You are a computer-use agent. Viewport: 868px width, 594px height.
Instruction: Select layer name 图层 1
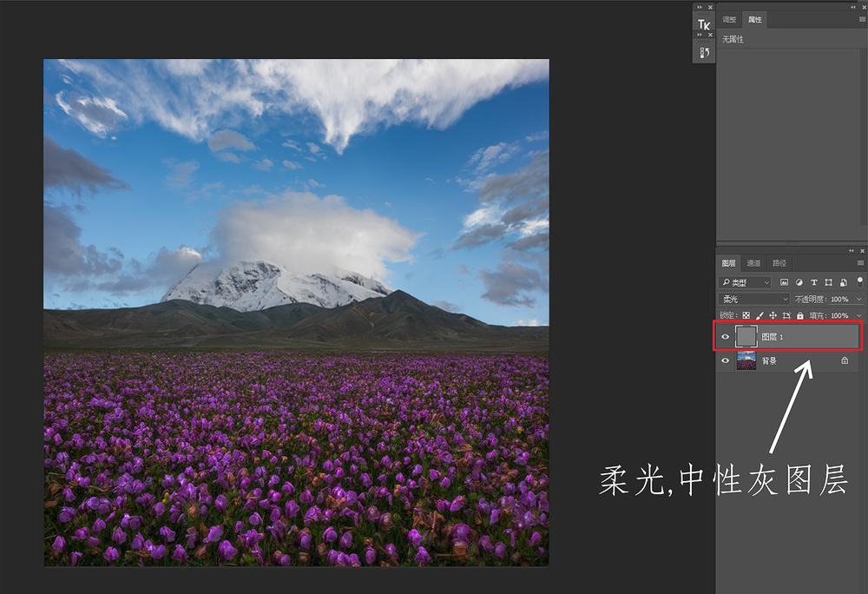773,337
